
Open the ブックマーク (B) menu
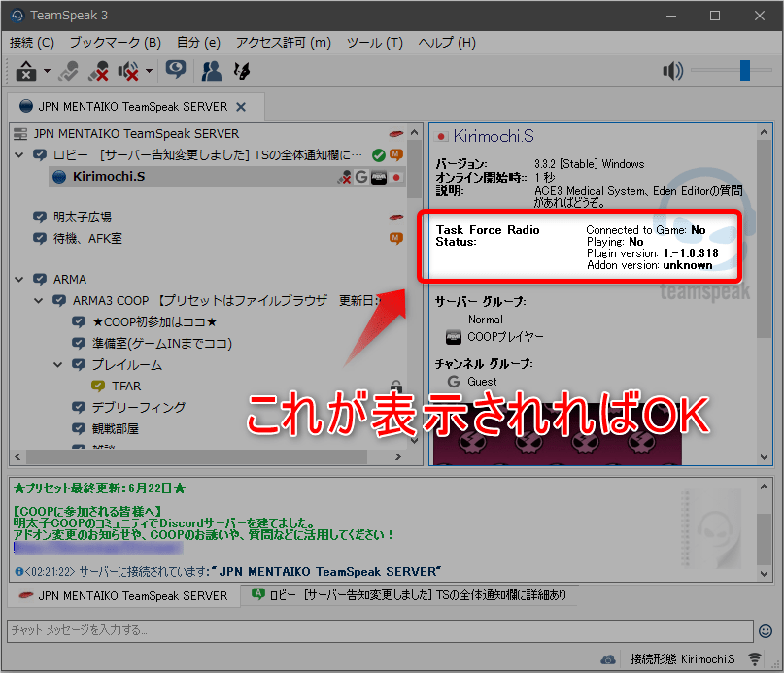point(115,43)
